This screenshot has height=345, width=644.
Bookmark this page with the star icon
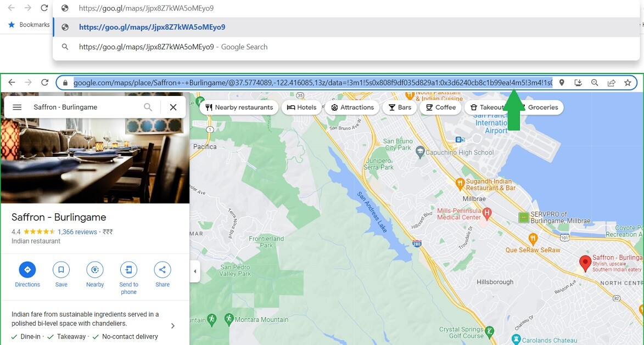(x=628, y=83)
